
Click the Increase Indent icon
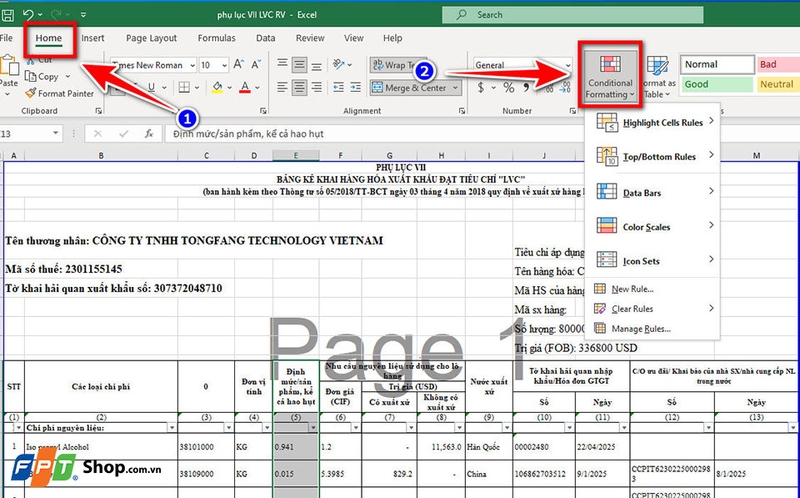[356, 87]
